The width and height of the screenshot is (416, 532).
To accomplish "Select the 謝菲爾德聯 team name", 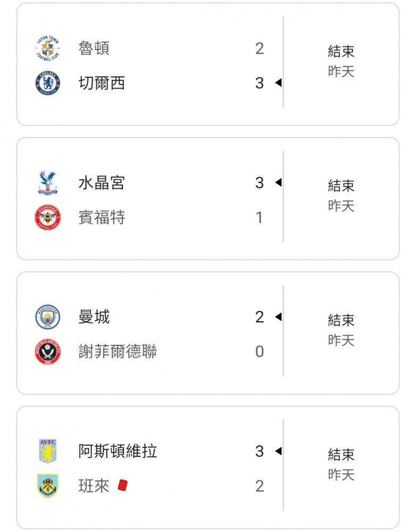I will tap(118, 351).
